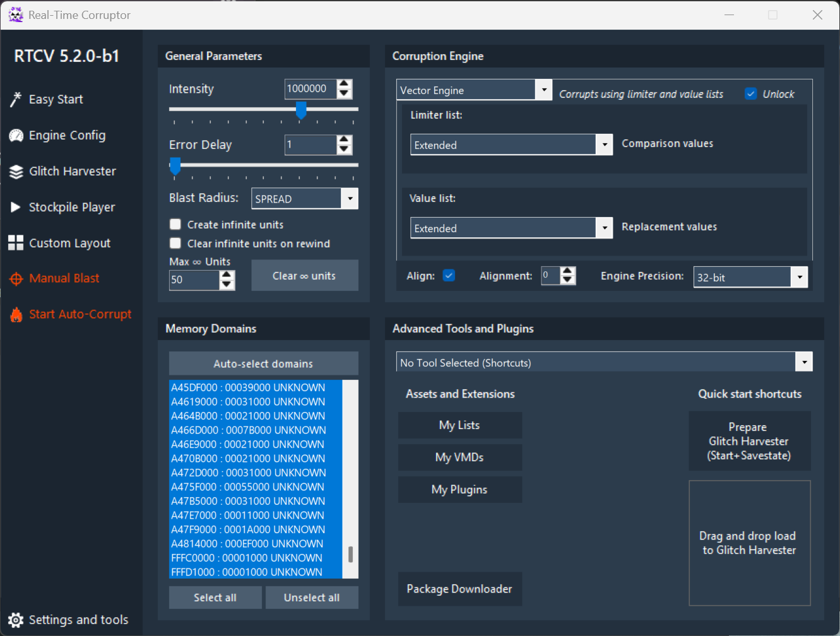Open the Package Downloader button
Screen dimensions: 840x636
tap(459, 589)
